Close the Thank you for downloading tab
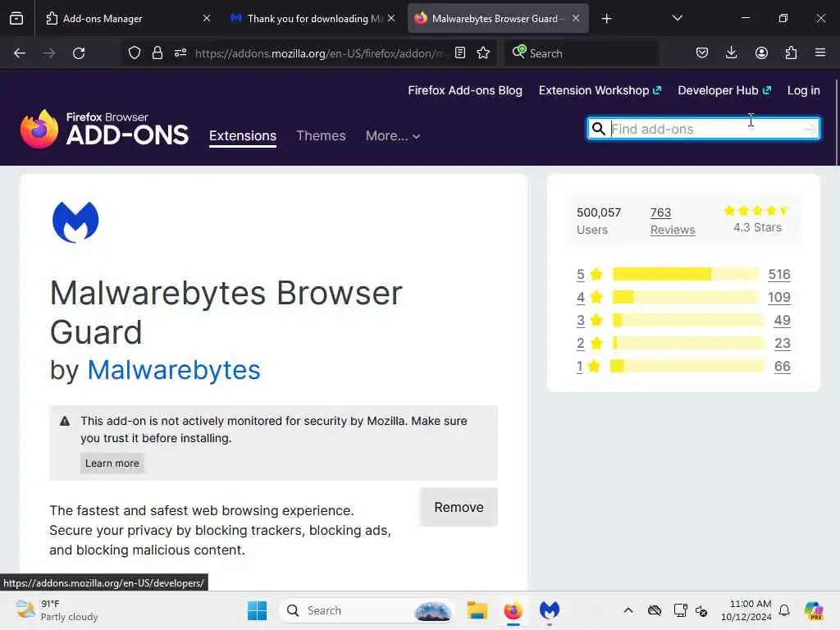This screenshot has height=630, width=840. (x=391, y=19)
